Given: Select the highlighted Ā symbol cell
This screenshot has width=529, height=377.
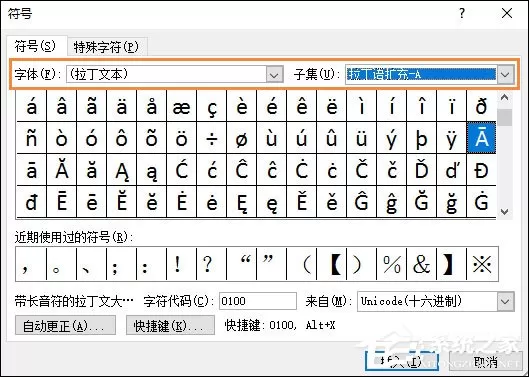Looking at the screenshot, I should pyautogui.click(x=481, y=138).
